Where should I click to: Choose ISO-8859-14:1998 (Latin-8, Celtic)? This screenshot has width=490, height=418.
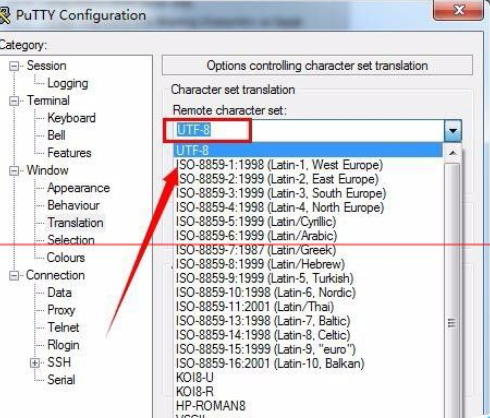tap(263, 335)
